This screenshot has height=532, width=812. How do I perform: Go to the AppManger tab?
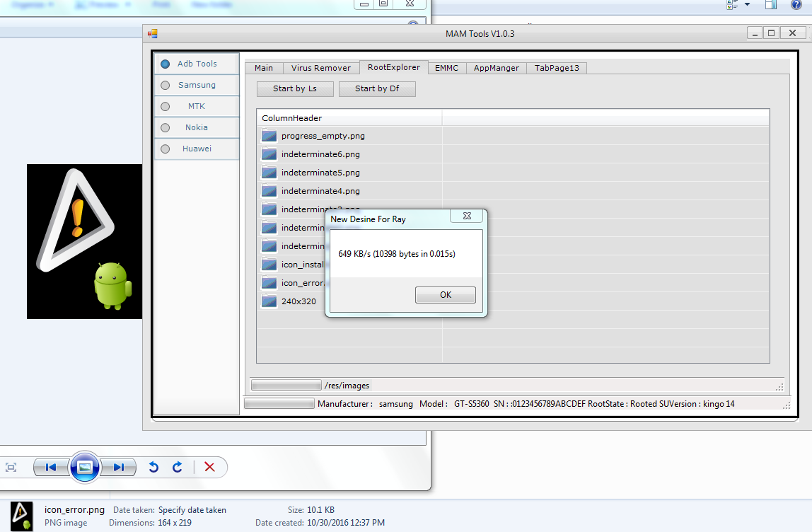point(496,68)
